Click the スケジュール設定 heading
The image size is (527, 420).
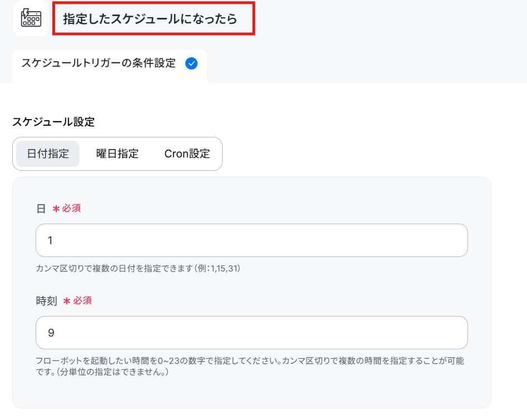53,122
